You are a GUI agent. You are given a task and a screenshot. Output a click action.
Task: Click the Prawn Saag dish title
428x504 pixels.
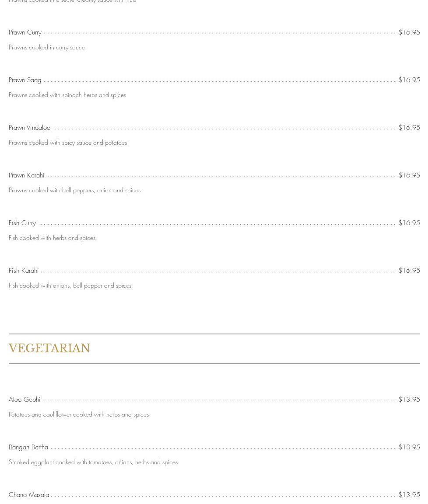point(25,80)
